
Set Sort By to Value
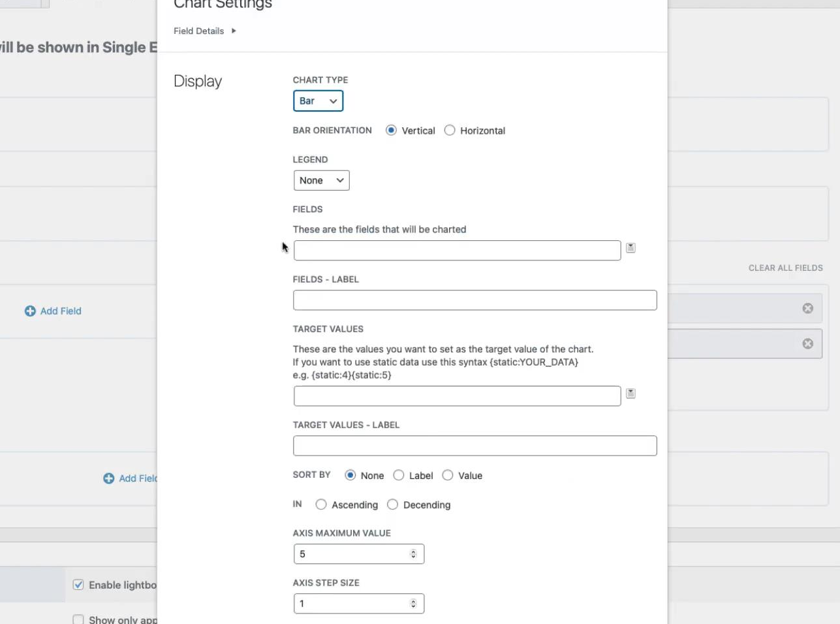pos(448,475)
